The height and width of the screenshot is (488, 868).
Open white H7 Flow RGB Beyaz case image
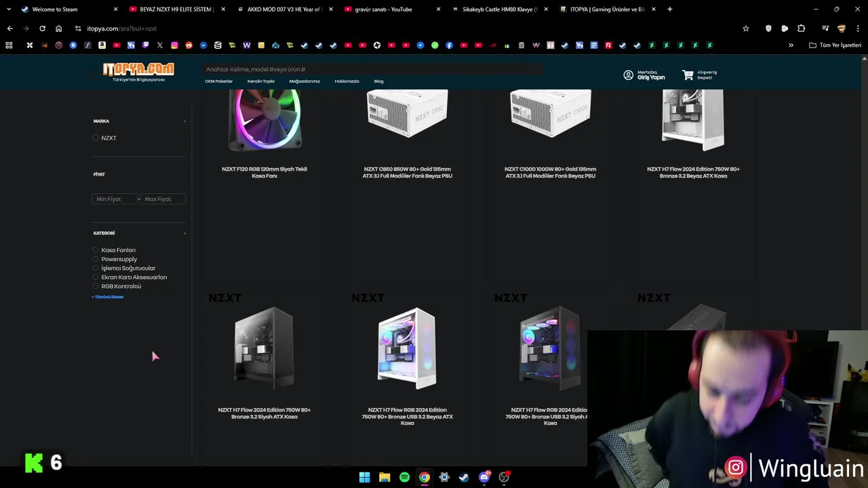click(407, 348)
